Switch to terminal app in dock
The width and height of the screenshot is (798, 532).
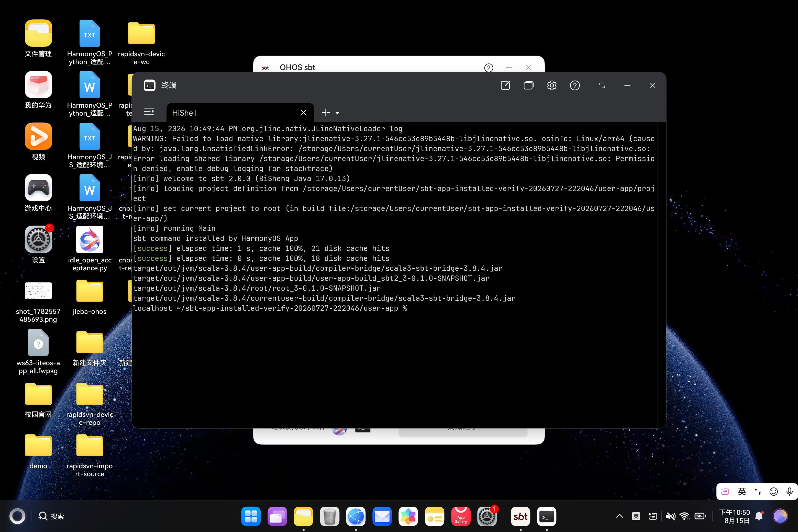point(547,516)
